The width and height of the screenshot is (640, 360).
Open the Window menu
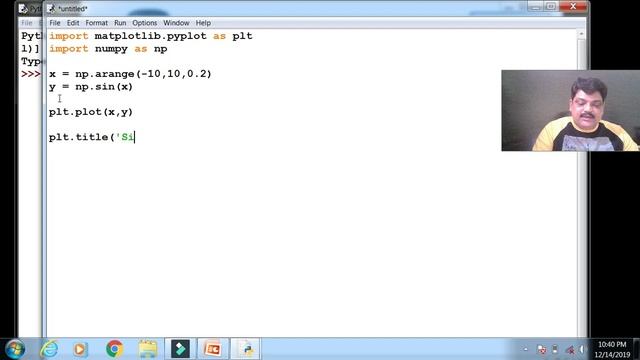(176, 23)
